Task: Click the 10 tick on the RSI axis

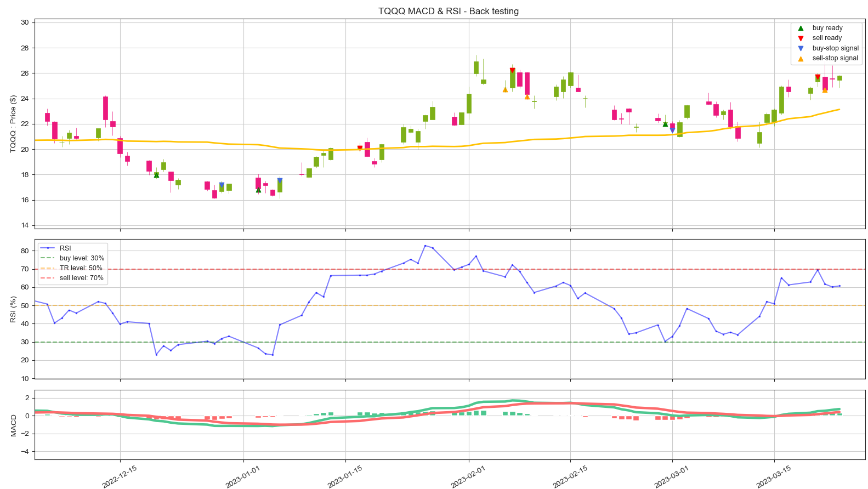Action: pyautogui.click(x=25, y=379)
